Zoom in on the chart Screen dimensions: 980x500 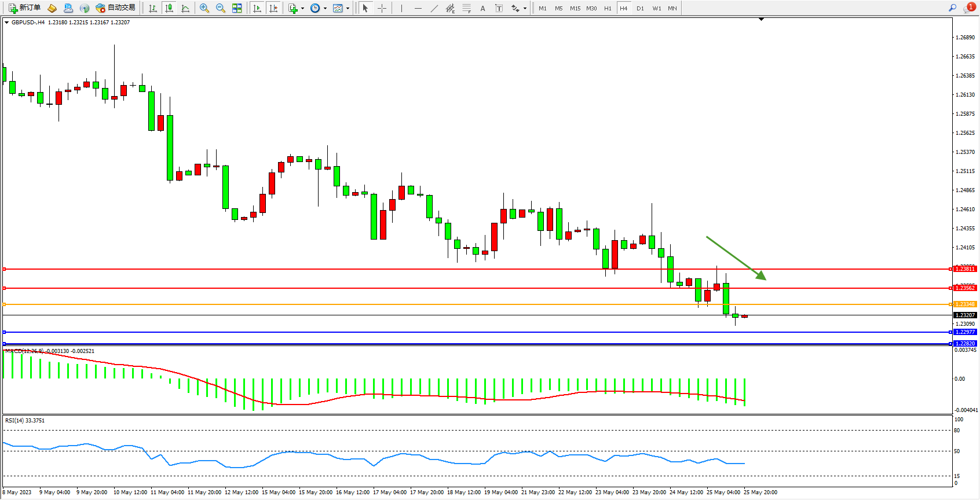click(x=204, y=8)
